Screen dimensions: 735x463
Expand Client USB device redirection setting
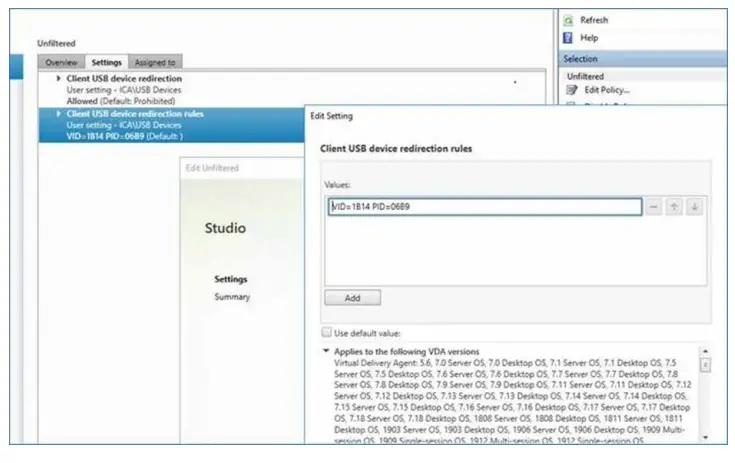pos(59,78)
